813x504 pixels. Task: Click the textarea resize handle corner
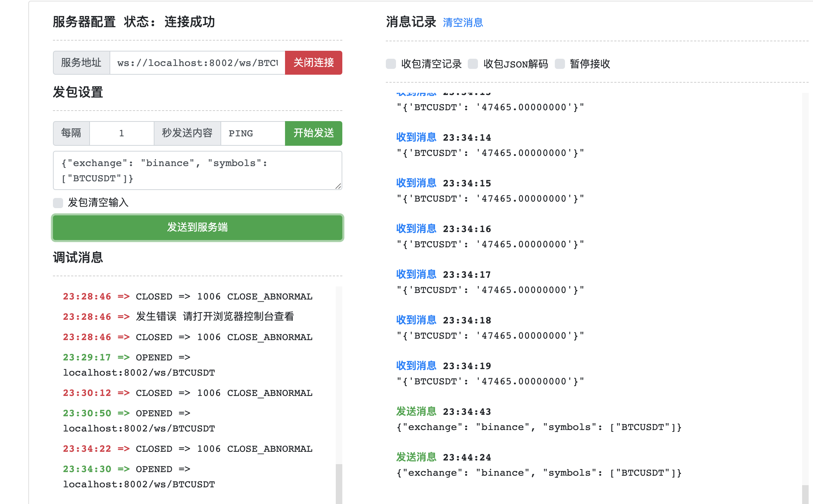point(338,186)
